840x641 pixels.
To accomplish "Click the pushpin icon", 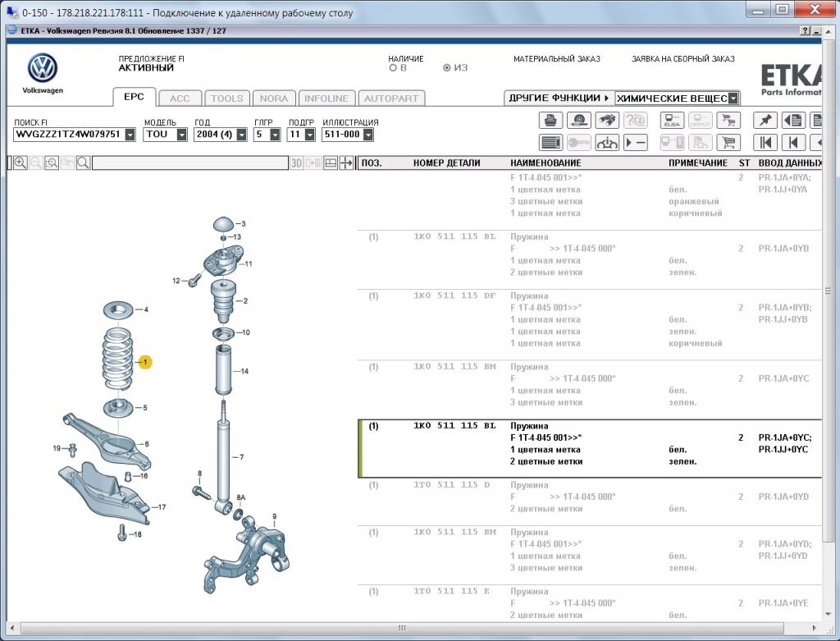I will (x=765, y=121).
